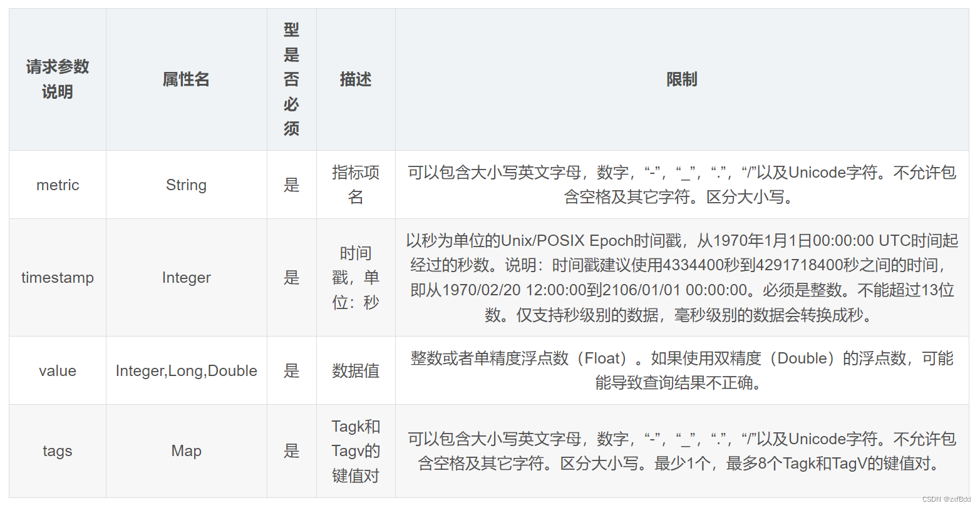Select the timestamp parameter name cell

(x=57, y=277)
